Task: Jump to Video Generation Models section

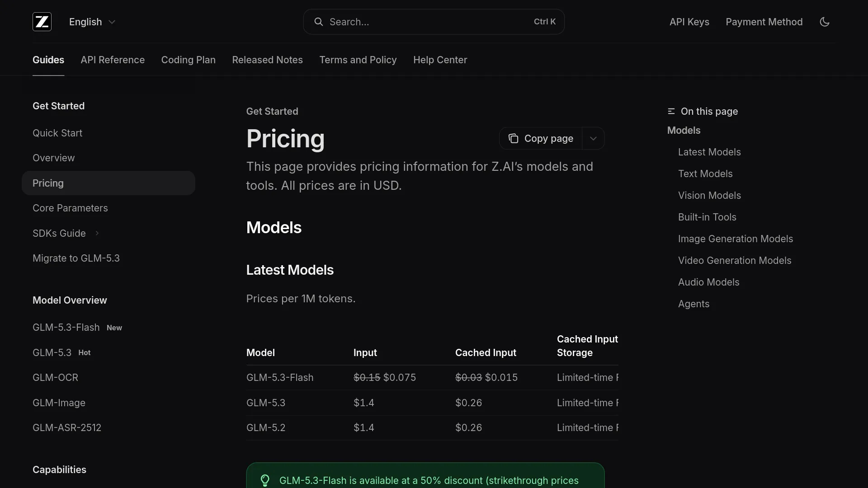Action: (x=735, y=260)
